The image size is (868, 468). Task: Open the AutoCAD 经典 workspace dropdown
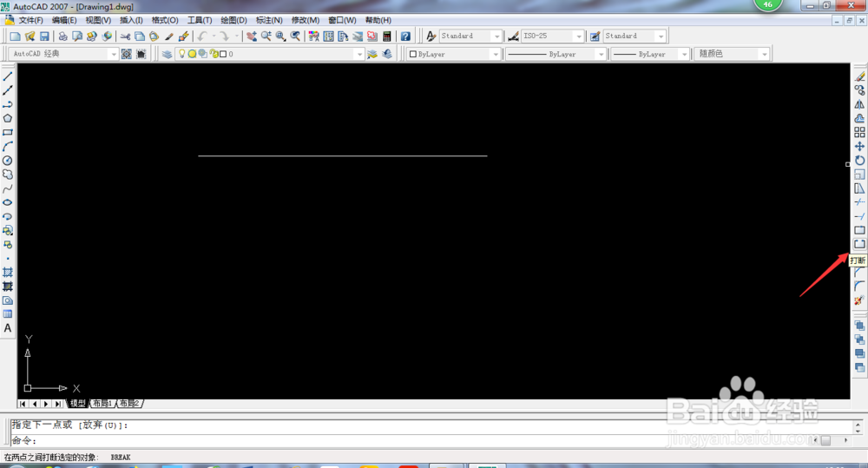tap(114, 54)
